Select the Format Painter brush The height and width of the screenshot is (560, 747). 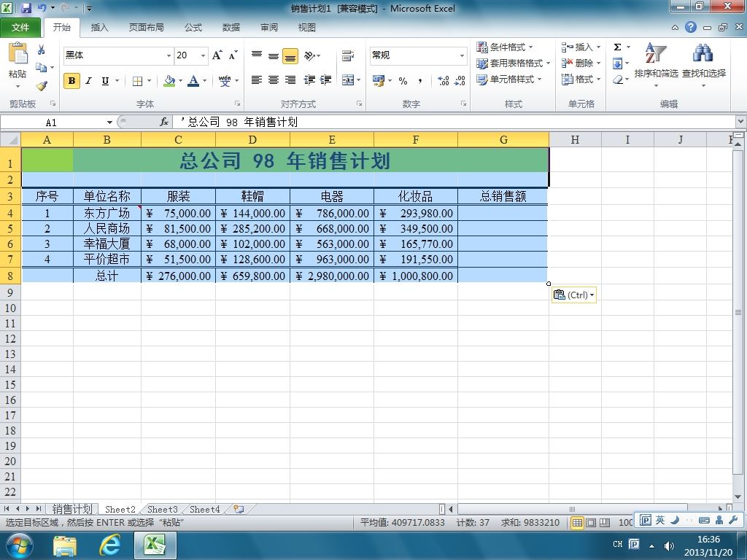42,86
